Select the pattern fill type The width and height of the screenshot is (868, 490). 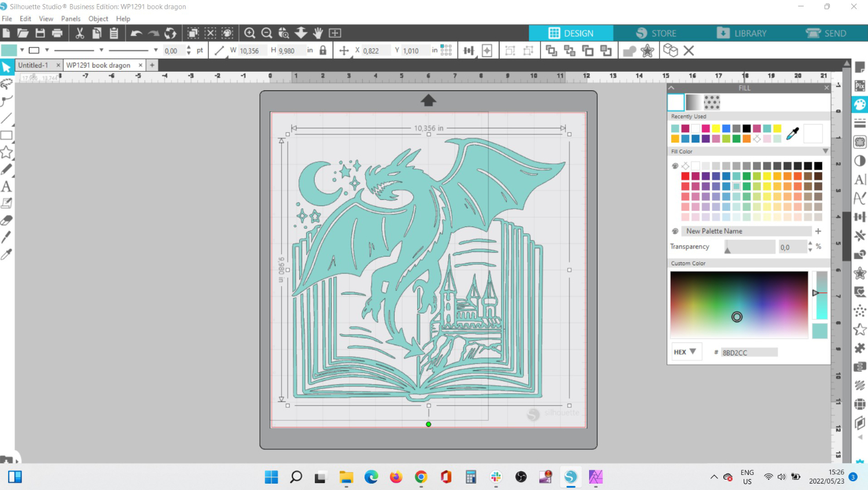point(712,103)
